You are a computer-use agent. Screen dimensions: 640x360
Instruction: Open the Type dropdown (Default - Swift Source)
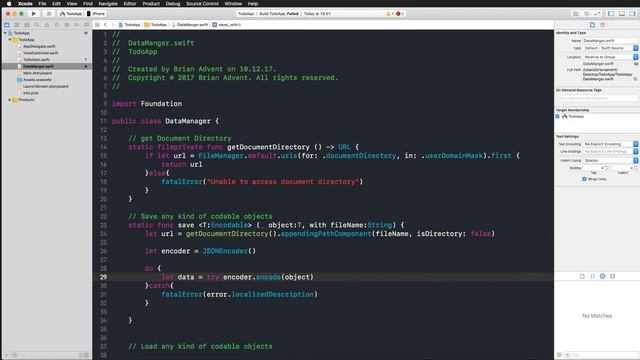point(610,48)
